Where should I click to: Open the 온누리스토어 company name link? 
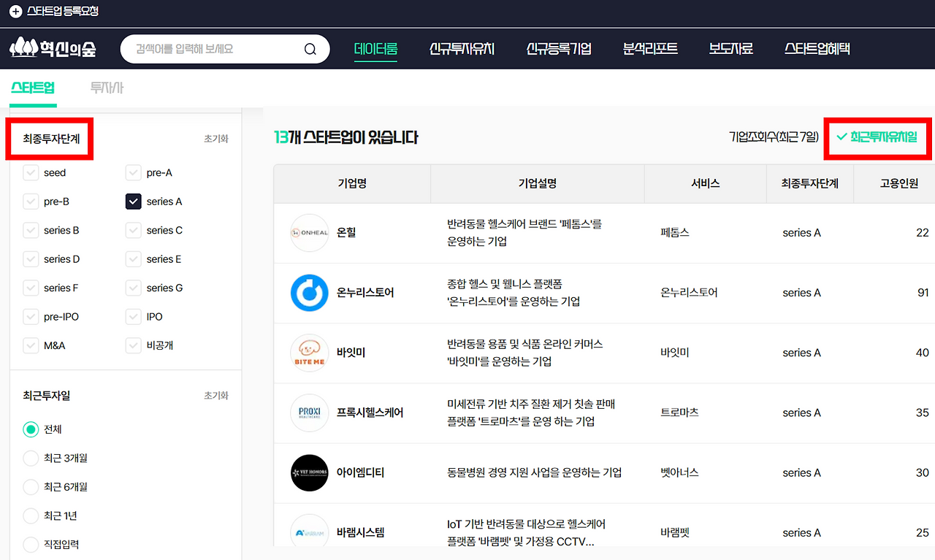pyautogui.click(x=365, y=293)
